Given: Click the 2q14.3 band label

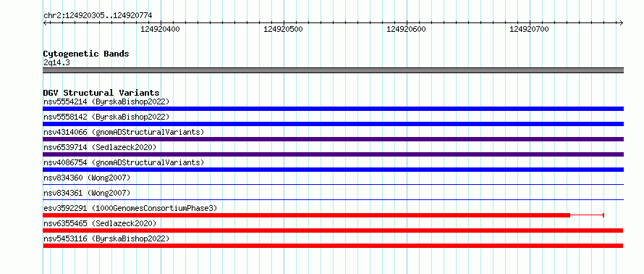Looking at the screenshot, I should coord(56,63).
